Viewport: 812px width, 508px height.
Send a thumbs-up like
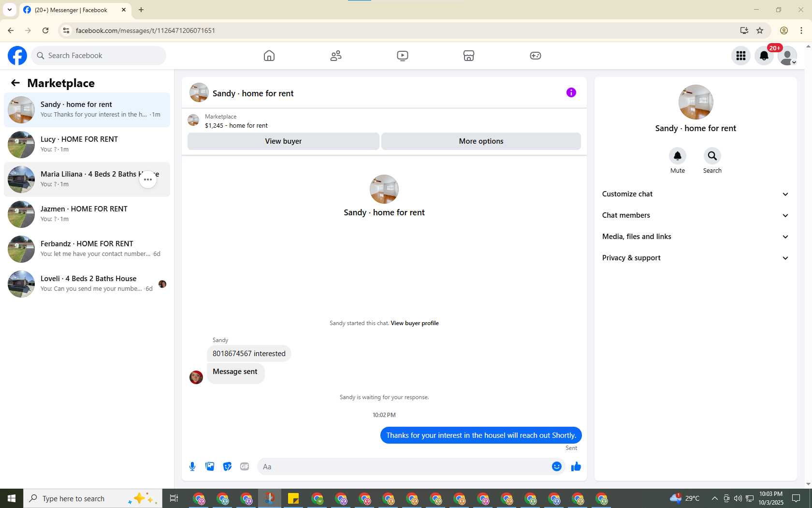pos(576,466)
